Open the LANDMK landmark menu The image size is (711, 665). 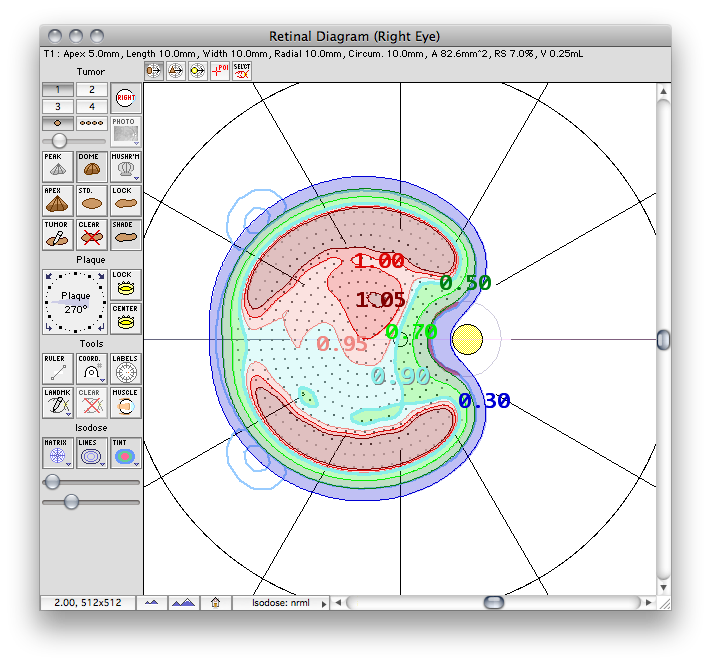click(58, 402)
